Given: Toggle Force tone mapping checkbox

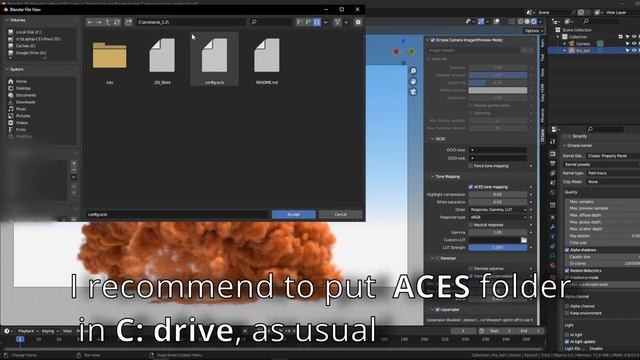Looking at the screenshot, I should click(471, 166).
